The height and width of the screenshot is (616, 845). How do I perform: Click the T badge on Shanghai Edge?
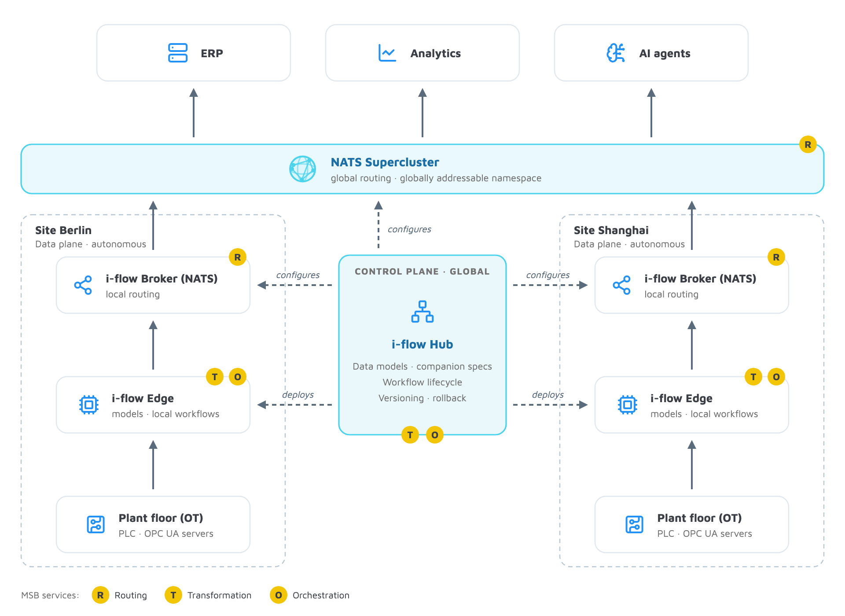click(x=753, y=377)
